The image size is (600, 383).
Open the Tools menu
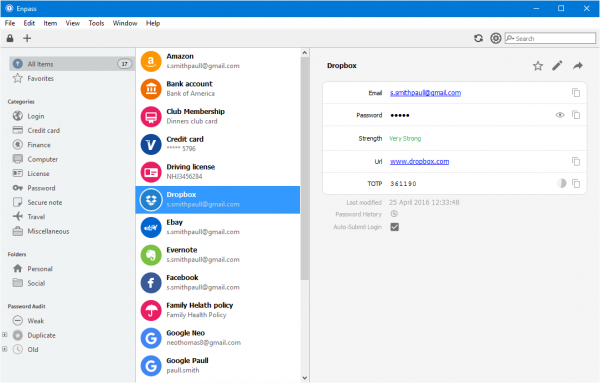pyautogui.click(x=96, y=23)
